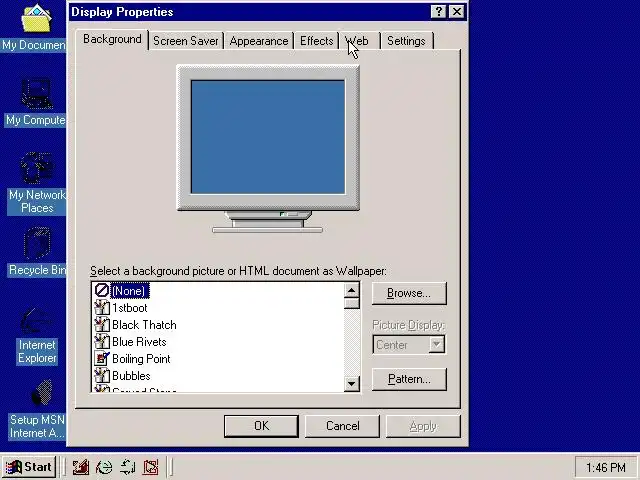Screen dimensions: 640x480
Task: Click the Show Desktop quick launch icon
Action: click(x=80, y=467)
